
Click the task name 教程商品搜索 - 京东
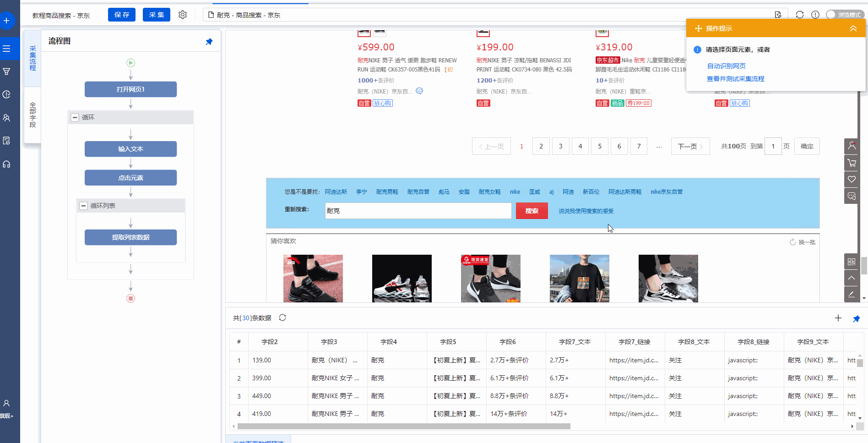pyautogui.click(x=61, y=15)
